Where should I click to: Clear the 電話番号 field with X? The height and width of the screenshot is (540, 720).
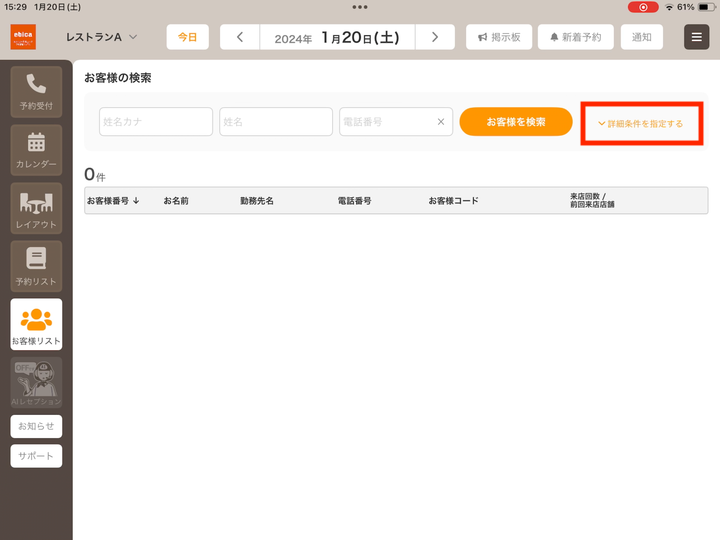441,122
